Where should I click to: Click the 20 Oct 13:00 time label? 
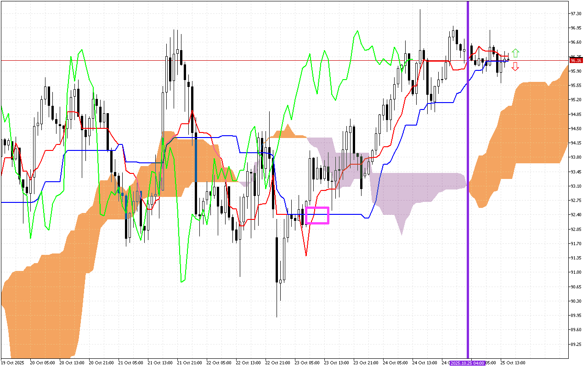tap(72, 363)
